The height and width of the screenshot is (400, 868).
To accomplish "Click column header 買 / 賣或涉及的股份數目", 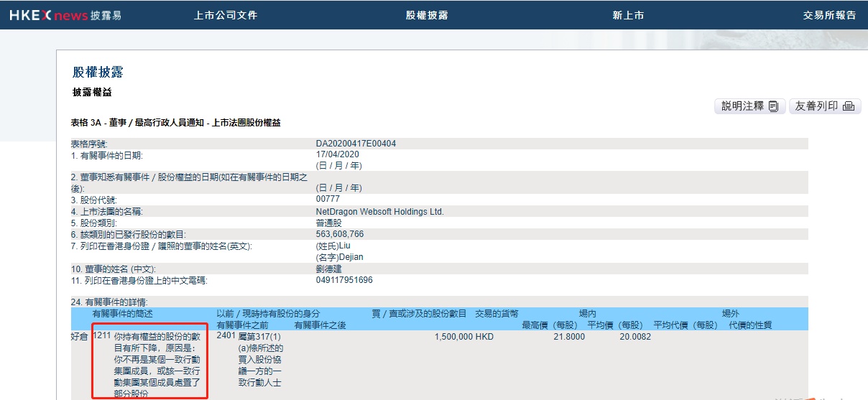I will [419, 314].
